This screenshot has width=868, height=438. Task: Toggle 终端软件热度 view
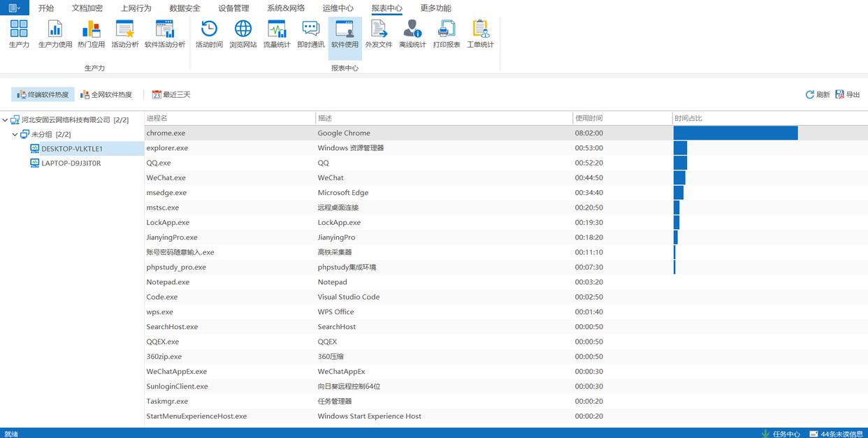coord(43,94)
